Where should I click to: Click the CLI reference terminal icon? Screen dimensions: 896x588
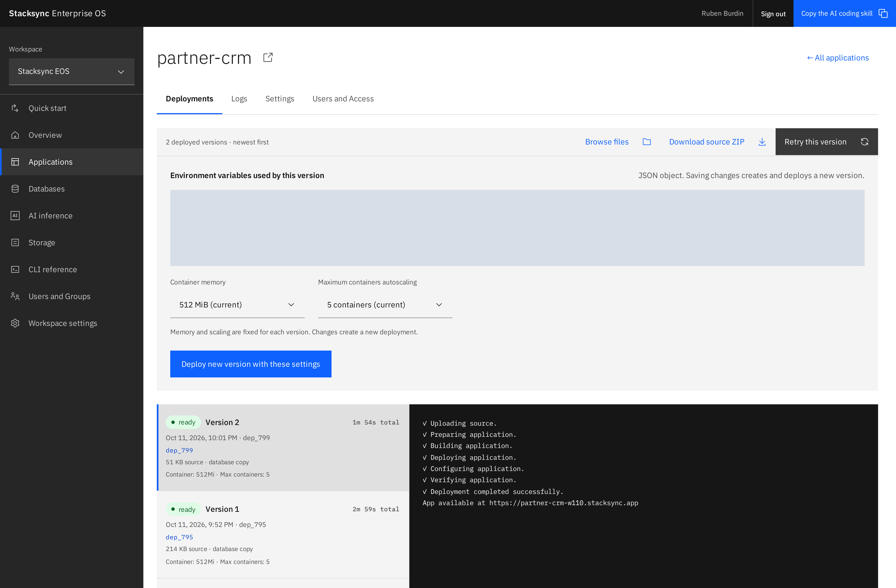coord(15,269)
